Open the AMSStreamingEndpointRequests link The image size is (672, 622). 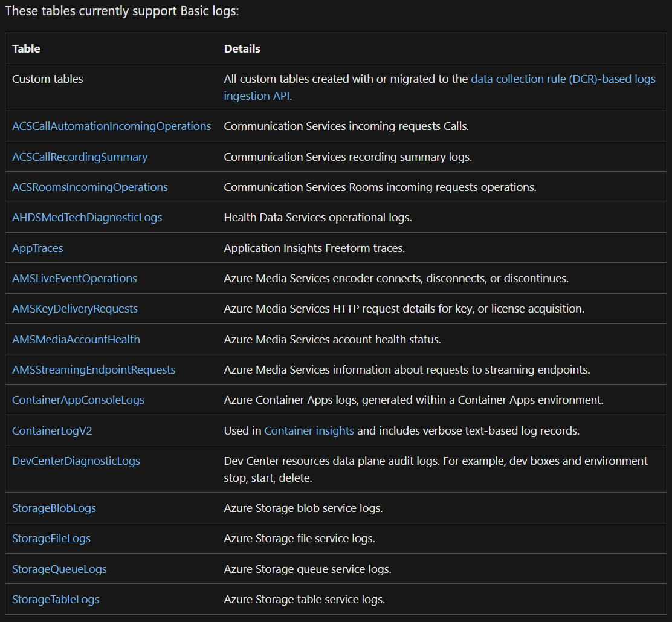(94, 370)
